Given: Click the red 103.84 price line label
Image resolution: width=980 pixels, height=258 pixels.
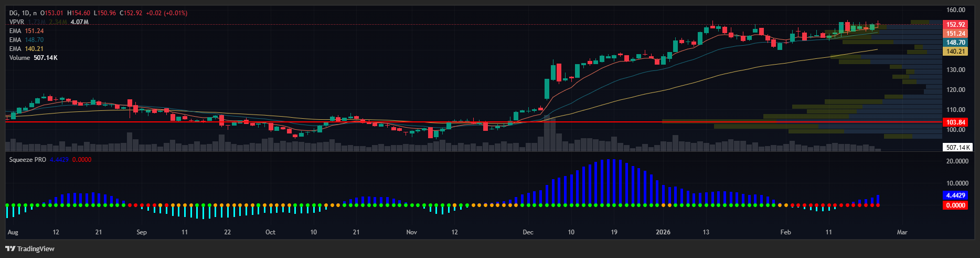Looking at the screenshot, I should (955, 122).
